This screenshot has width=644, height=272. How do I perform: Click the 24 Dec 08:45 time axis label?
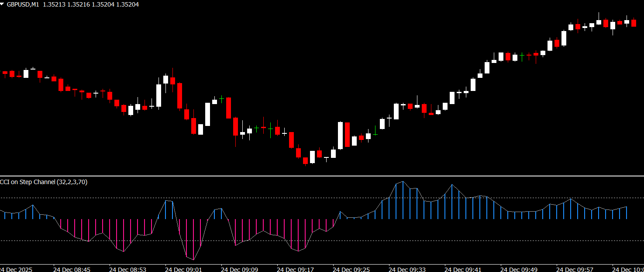(x=72, y=269)
